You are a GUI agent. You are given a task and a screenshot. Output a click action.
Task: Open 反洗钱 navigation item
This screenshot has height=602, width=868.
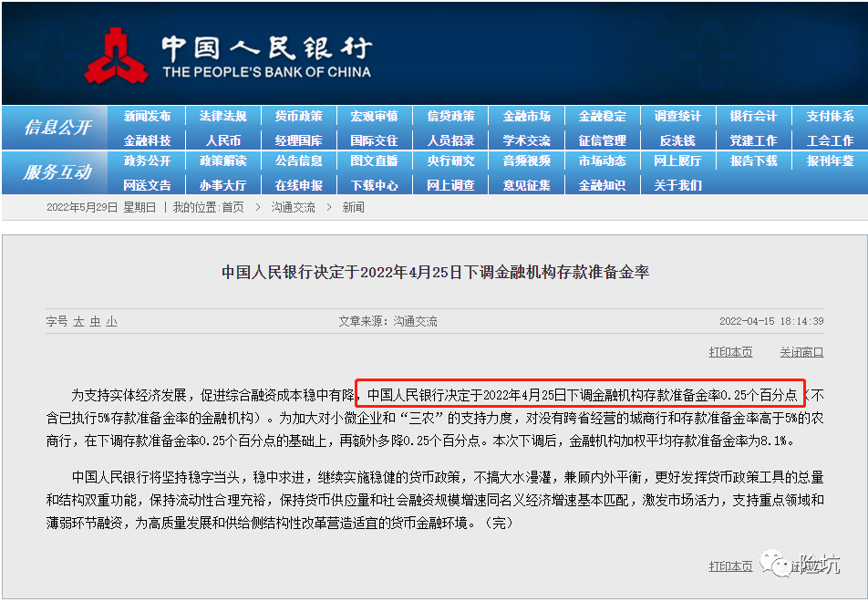click(x=677, y=140)
